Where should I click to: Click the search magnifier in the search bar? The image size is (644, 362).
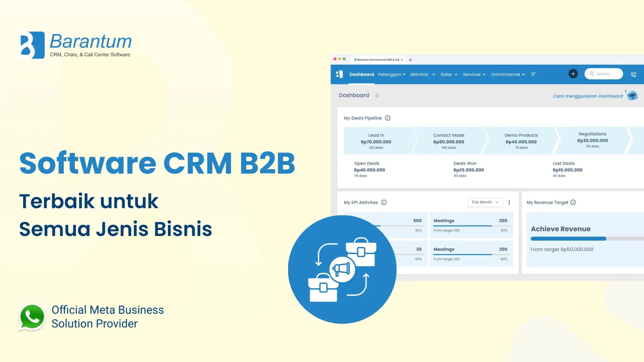[x=592, y=74]
